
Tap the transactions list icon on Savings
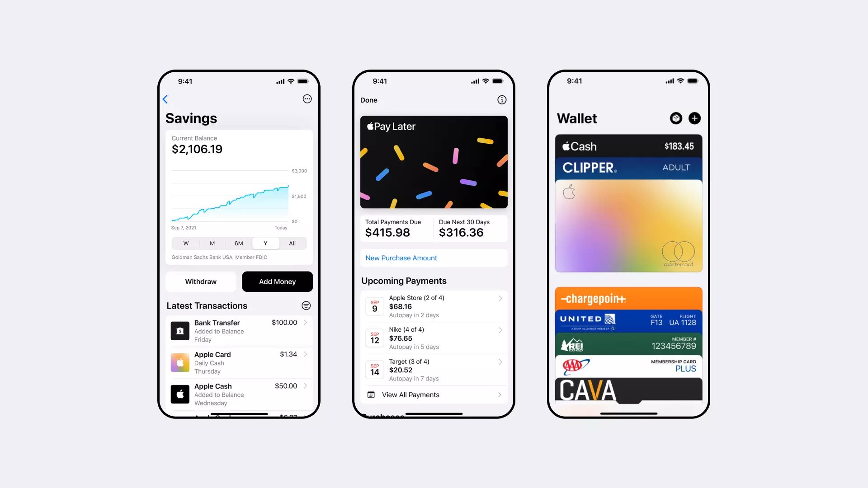click(306, 305)
